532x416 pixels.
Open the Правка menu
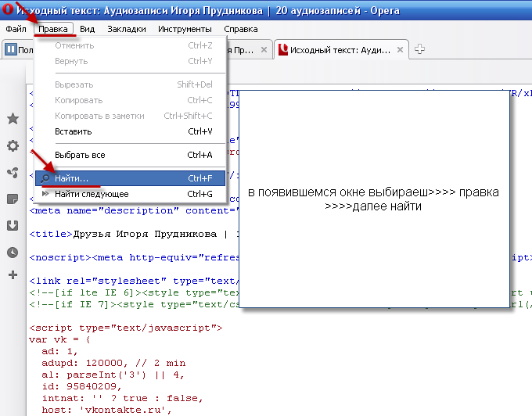tap(53, 29)
